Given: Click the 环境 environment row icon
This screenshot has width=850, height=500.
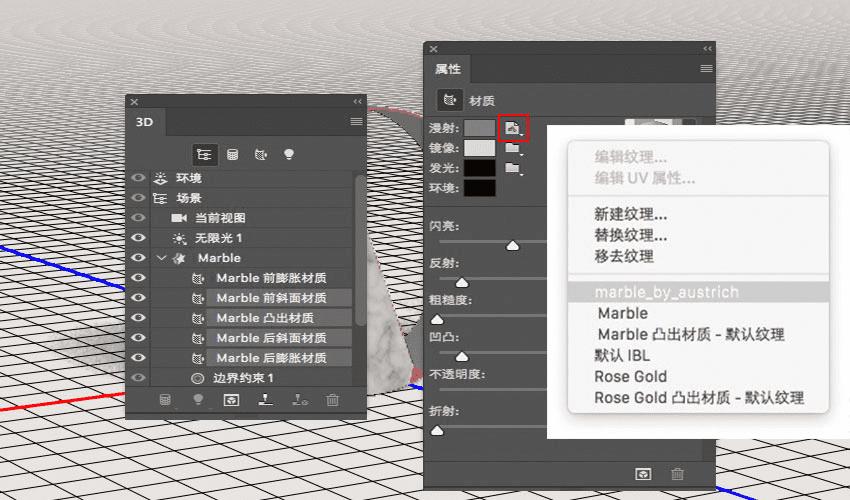Looking at the screenshot, I should [x=160, y=178].
